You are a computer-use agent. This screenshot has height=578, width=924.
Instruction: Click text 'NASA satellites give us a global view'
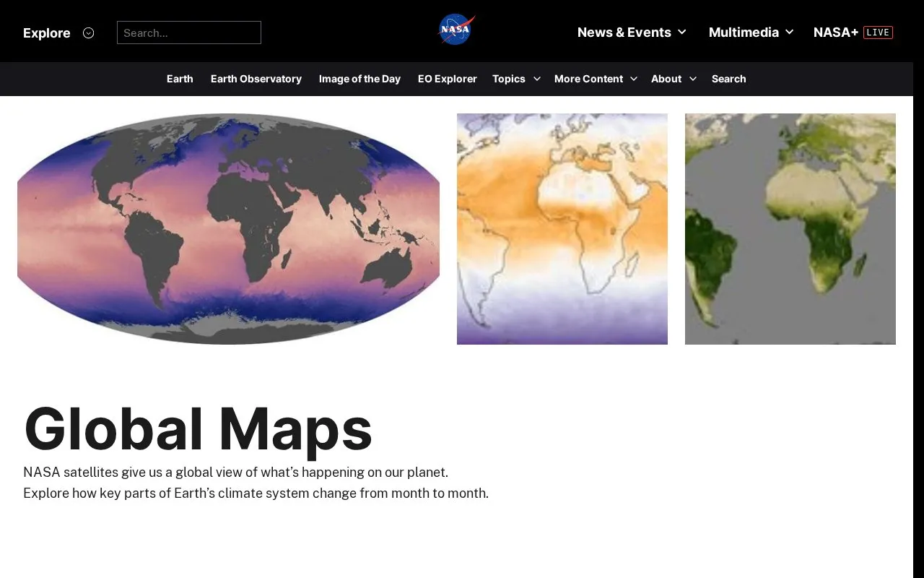point(134,473)
